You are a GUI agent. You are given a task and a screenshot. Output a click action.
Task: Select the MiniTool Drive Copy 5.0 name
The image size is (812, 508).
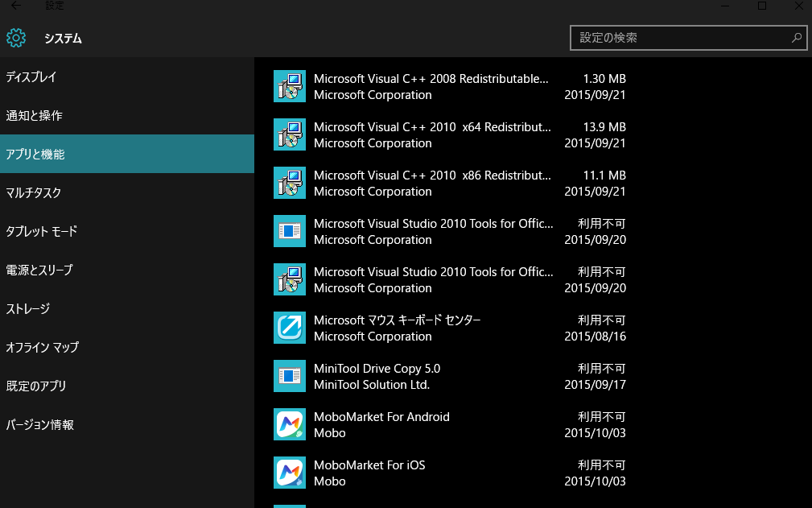377,368
